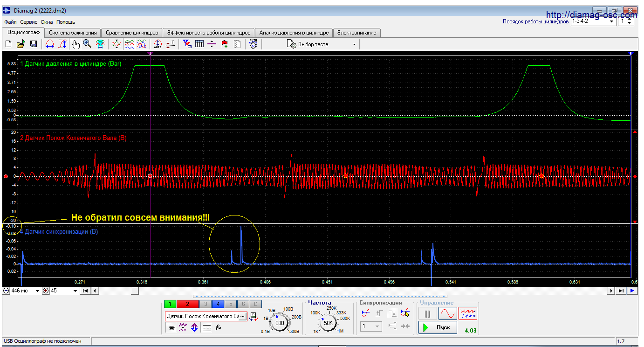Select the hand pan tool
Image resolution: width=644 pixels, height=347 pixels.
point(75,44)
